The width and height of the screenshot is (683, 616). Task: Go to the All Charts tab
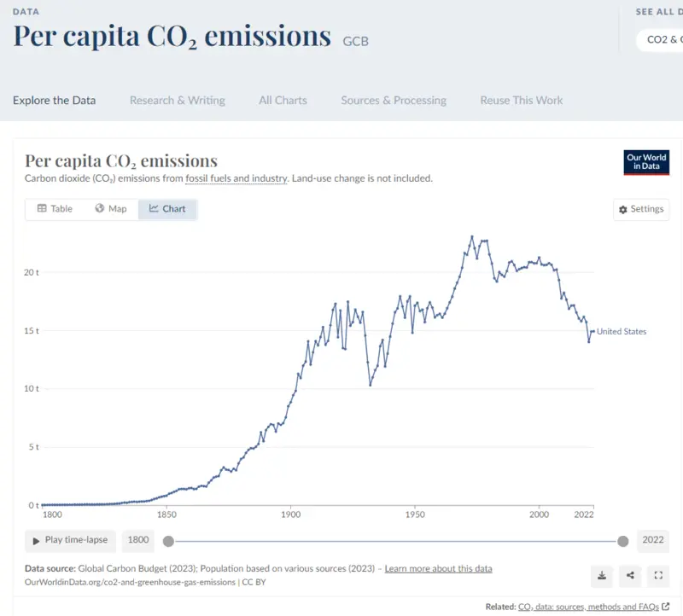point(283,101)
